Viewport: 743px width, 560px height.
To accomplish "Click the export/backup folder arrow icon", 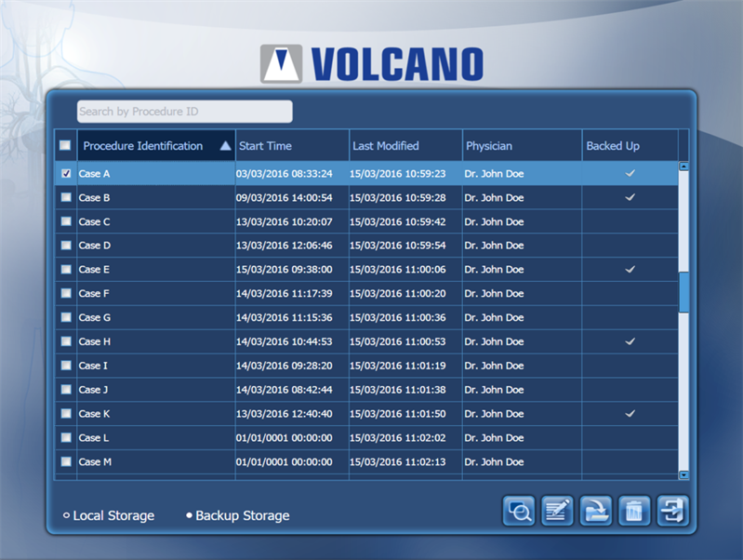I will [x=596, y=511].
